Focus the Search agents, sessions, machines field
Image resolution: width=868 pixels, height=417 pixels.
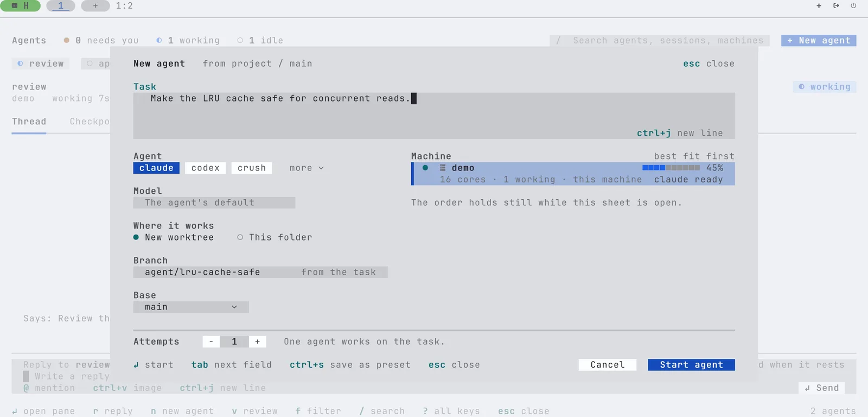660,40
